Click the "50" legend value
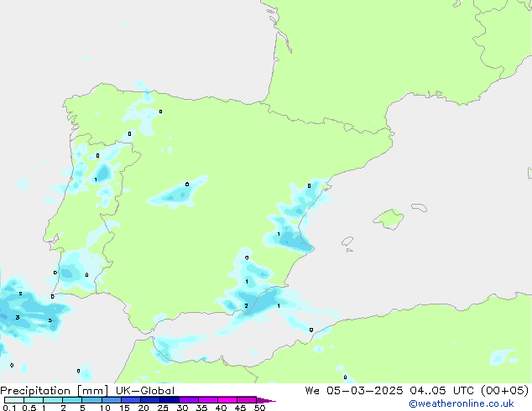The height and width of the screenshot is (411, 532). pyautogui.click(x=259, y=408)
